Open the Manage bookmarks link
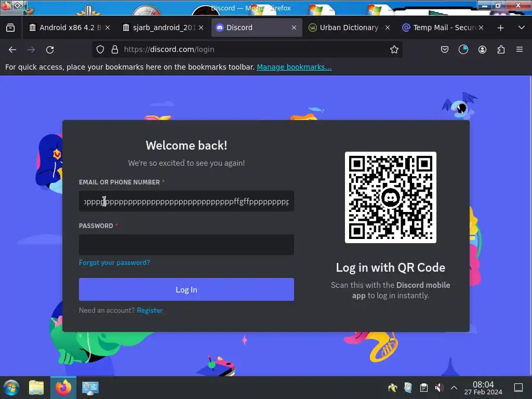532x399 pixels. 294,67
